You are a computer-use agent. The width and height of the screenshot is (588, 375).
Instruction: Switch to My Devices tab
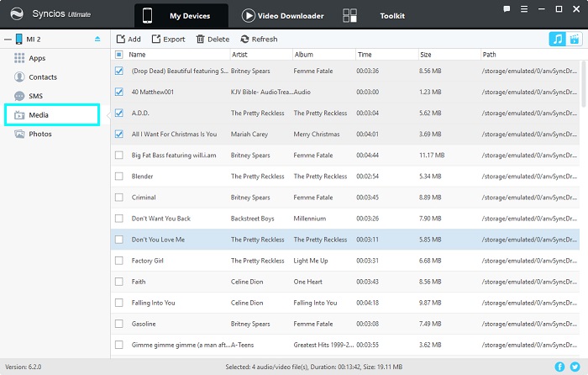pos(181,16)
